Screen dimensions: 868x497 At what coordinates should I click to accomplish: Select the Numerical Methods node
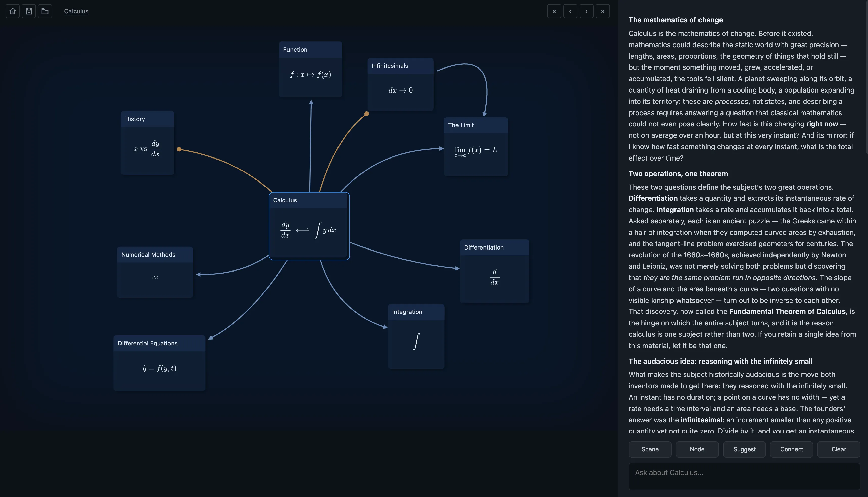point(155,272)
